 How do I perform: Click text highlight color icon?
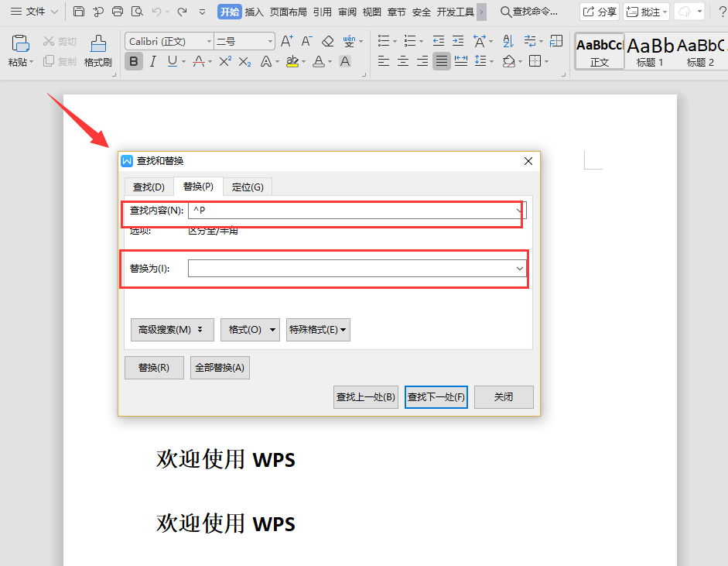point(292,61)
